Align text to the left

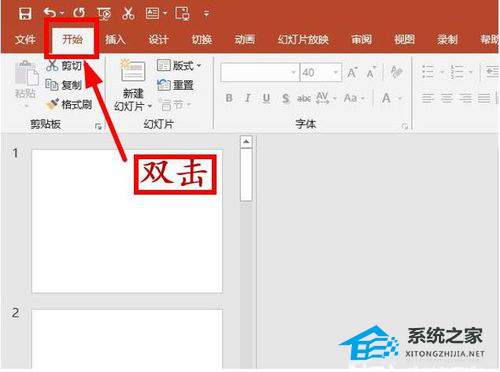(428, 98)
